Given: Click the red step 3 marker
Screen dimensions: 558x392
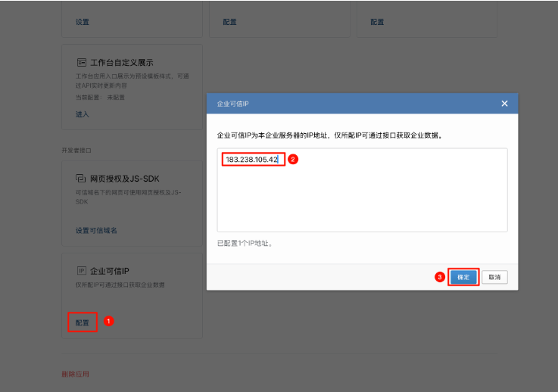Looking at the screenshot, I should click(439, 277).
